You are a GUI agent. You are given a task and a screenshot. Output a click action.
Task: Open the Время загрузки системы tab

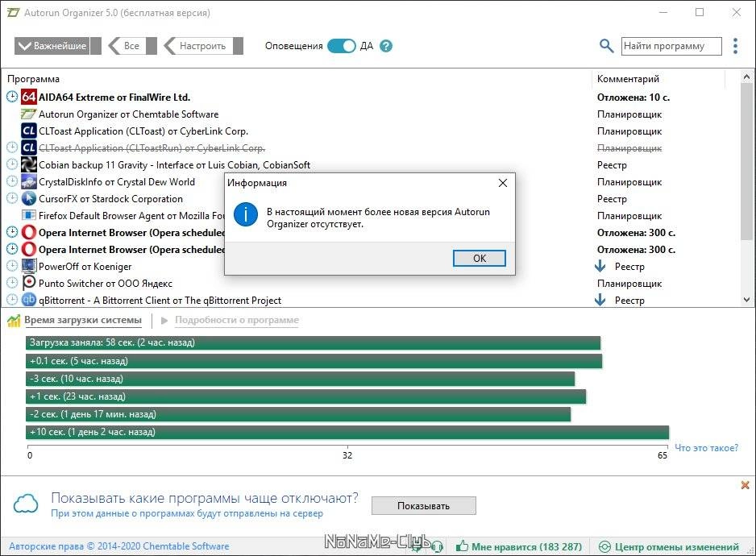[83, 320]
